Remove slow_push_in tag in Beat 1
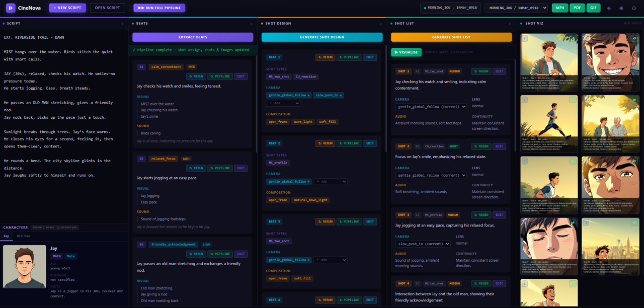This screenshot has height=308, width=644. [341, 95]
